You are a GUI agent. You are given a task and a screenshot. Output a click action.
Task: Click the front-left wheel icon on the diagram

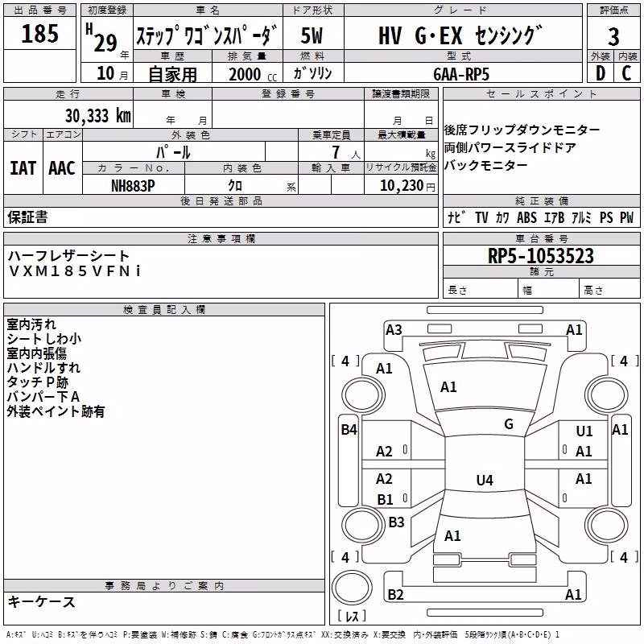click(362, 394)
